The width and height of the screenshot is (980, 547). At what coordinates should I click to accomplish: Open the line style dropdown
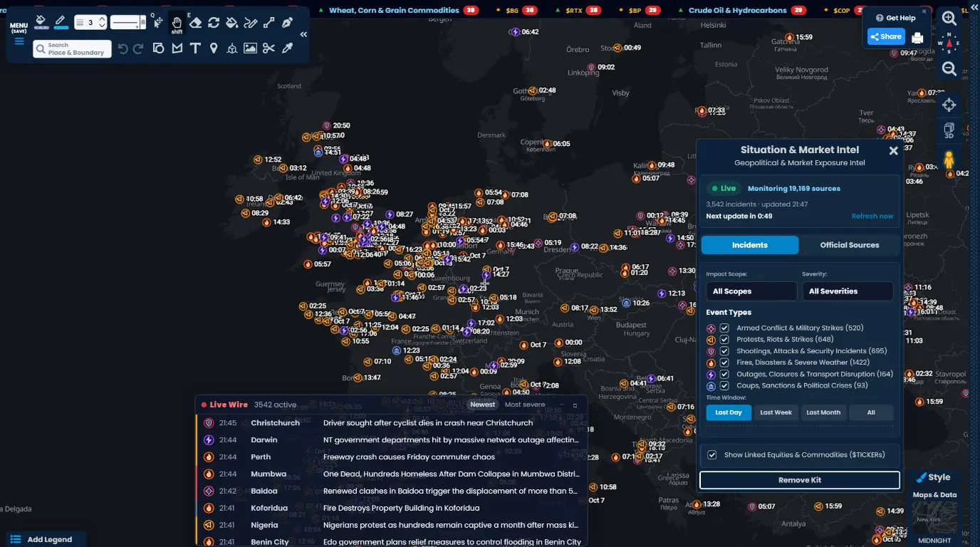point(128,23)
